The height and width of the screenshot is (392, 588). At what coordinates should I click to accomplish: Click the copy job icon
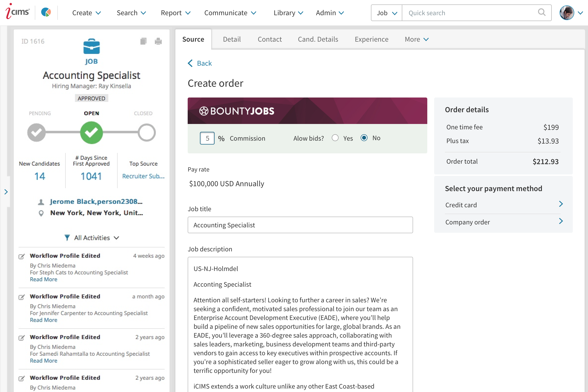tap(143, 41)
